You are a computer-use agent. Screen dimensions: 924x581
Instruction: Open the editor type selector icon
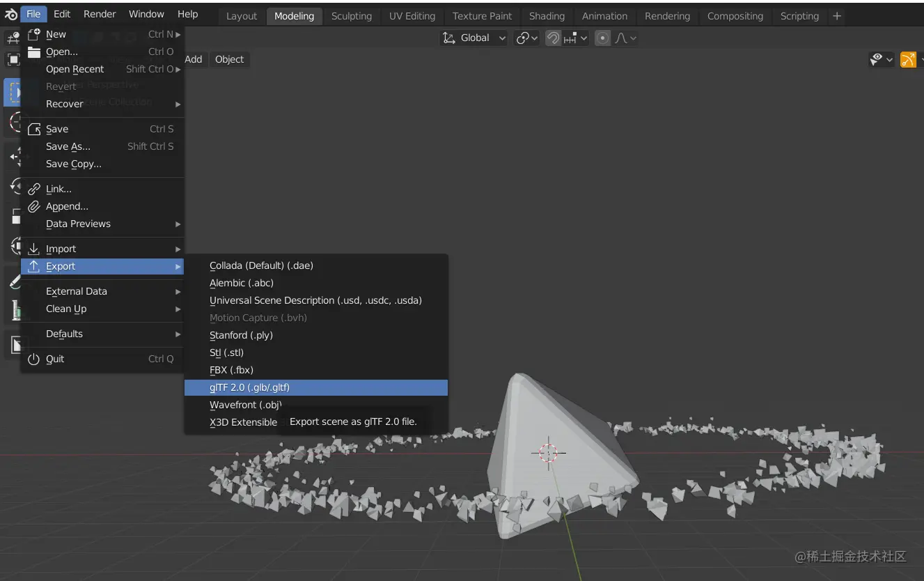coord(13,38)
